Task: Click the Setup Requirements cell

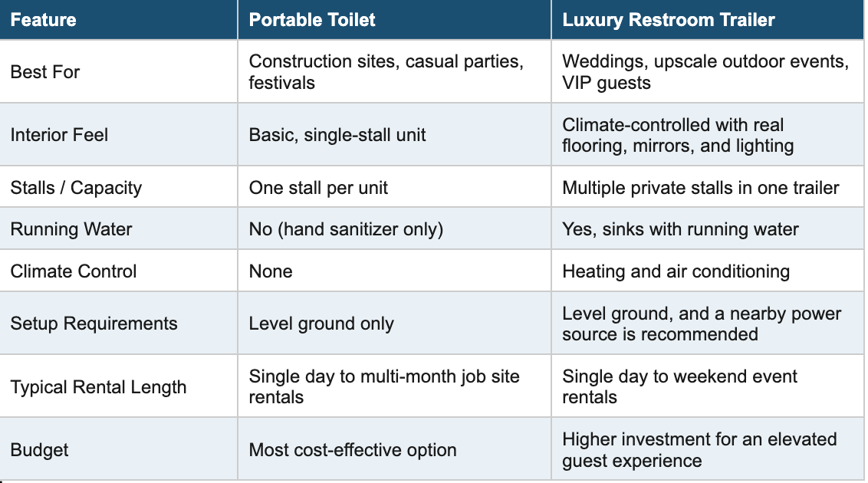Action: click(x=118, y=323)
